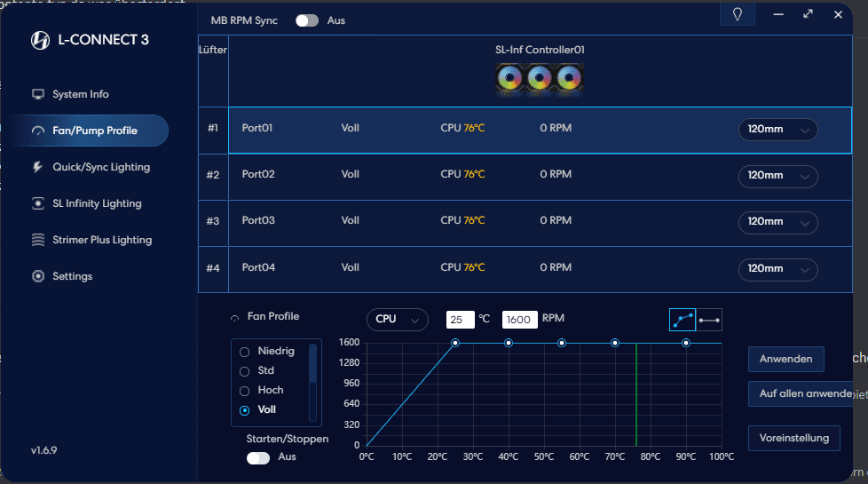Click the Fan/Pump Profile gauge icon
The image size is (868, 484).
(38, 131)
